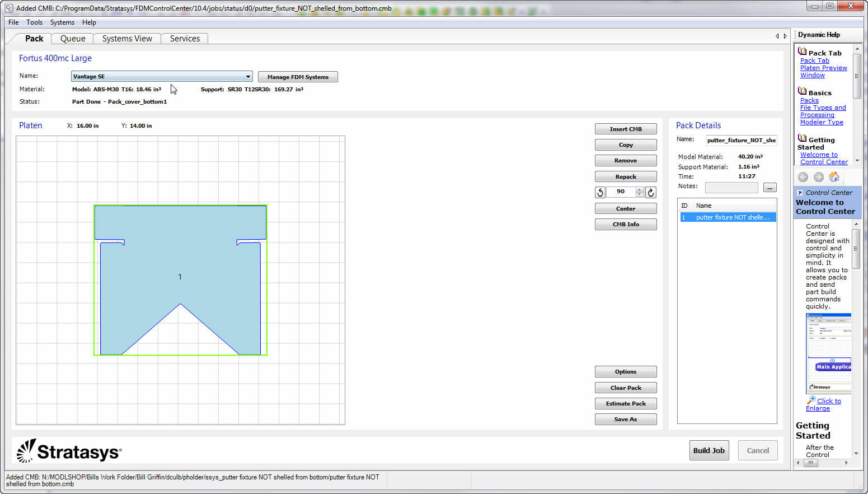Click the Getting Started book icon
This screenshot has height=494, width=868.
tap(802, 138)
